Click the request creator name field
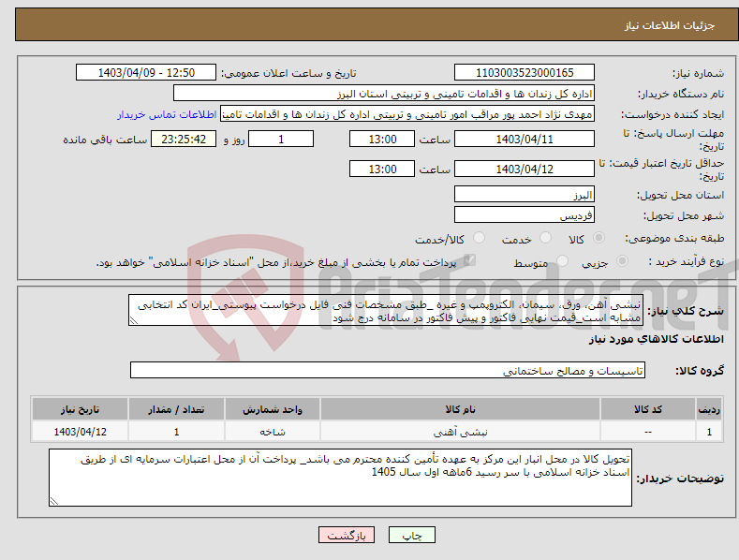Viewport: 739px width, 560px height. click(x=407, y=114)
